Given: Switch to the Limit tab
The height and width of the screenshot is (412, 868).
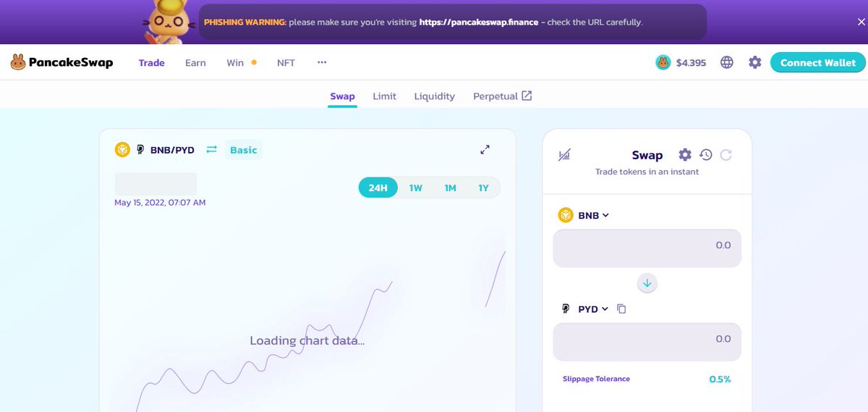Looking at the screenshot, I should [384, 96].
